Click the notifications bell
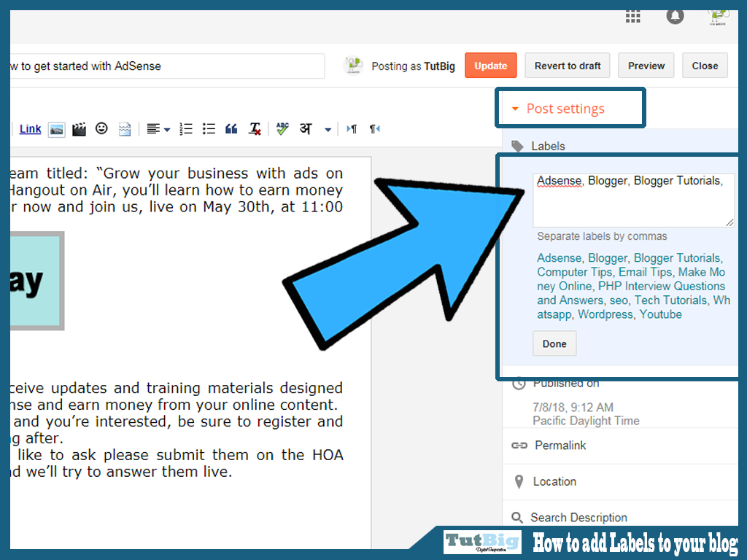 675,16
